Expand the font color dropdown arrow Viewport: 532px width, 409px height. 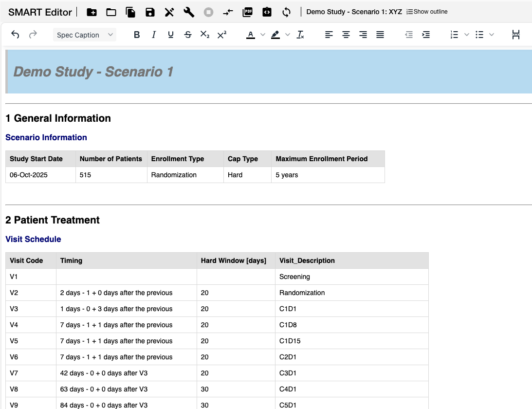tap(263, 35)
